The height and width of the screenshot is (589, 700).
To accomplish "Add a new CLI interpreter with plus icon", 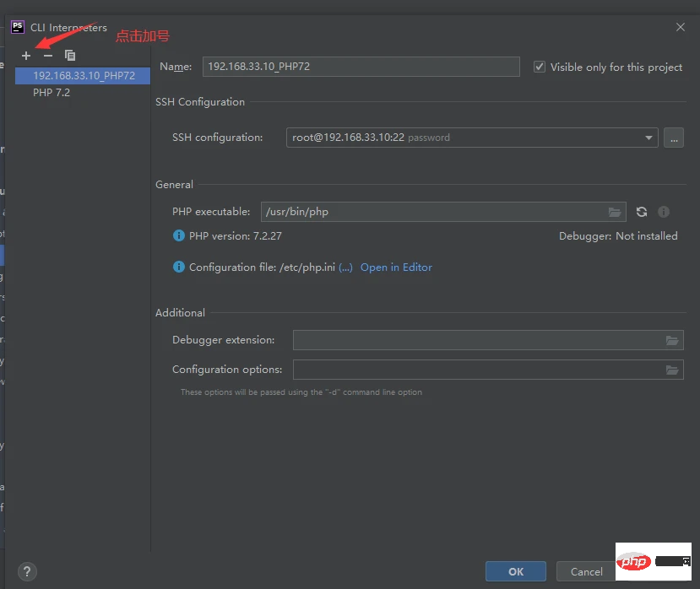I will [x=26, y=56].
